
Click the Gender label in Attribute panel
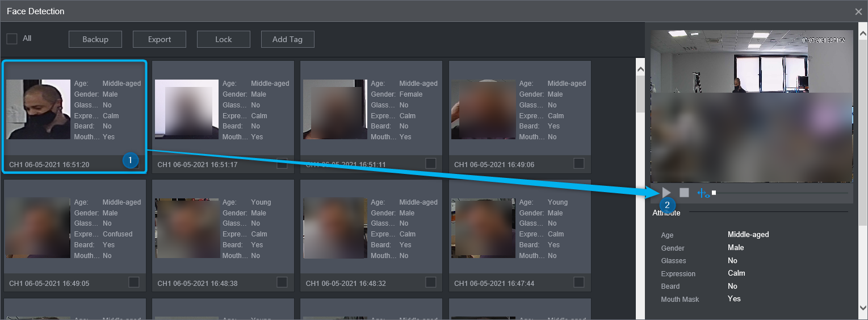coord(673,248)
